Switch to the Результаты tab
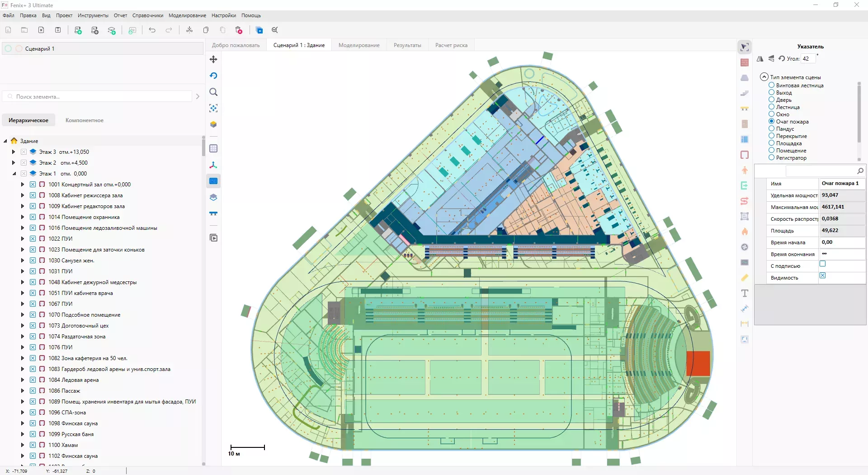 (407, 45)
